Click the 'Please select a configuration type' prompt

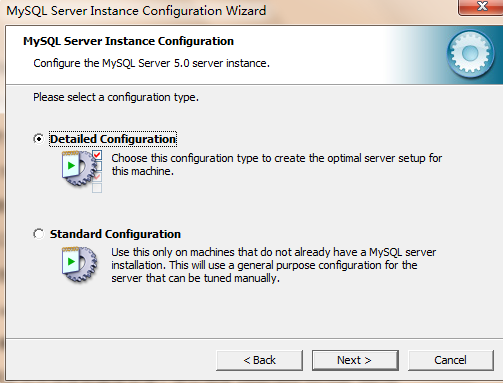point(116,97)
